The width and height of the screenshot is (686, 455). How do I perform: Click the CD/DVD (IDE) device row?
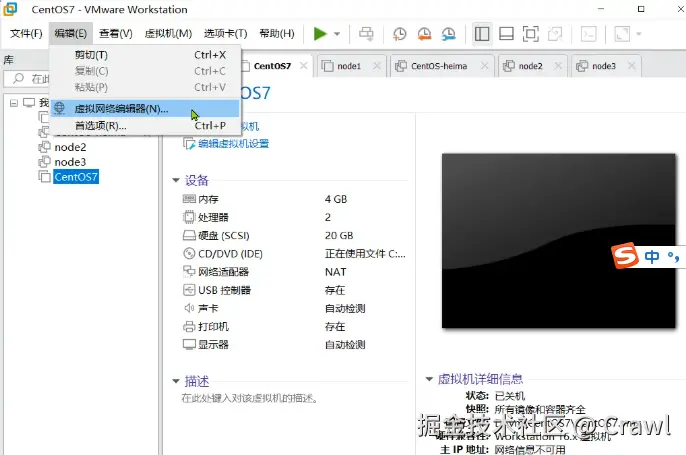[294, 254]
